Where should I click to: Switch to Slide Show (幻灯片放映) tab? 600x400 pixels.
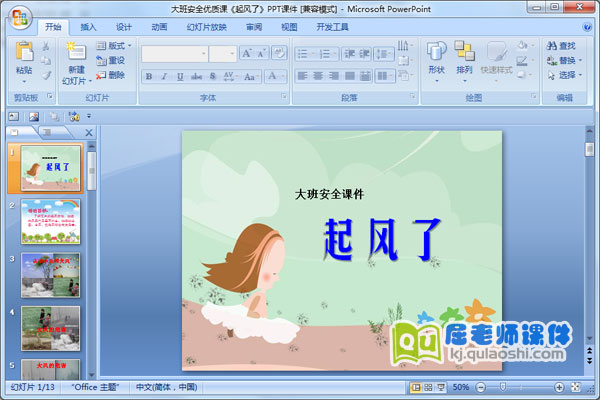(x=207, y=27)
